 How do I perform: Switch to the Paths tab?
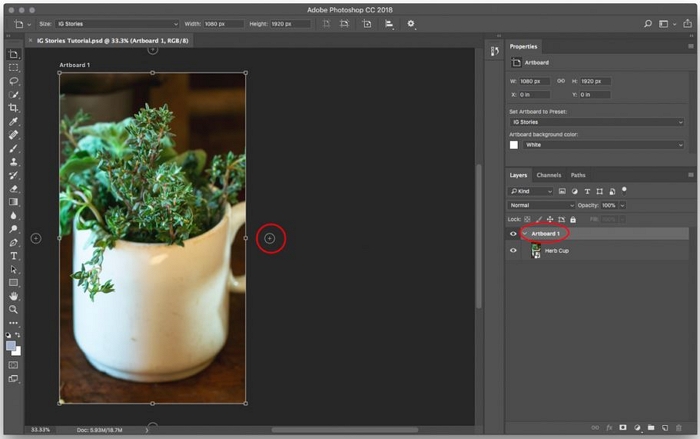(x=578, y=175)
